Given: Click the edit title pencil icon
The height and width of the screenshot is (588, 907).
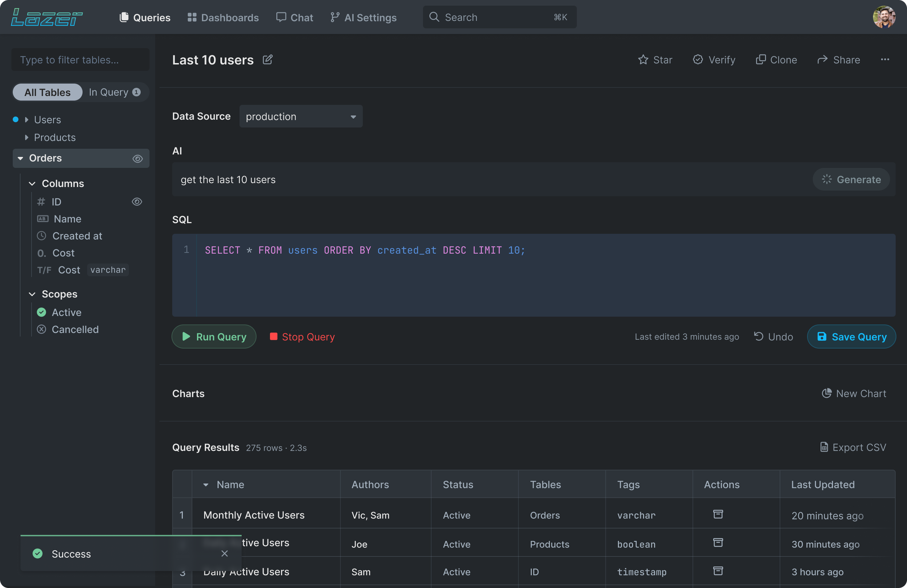Looking at the screenshot, I should pos(267,60).
